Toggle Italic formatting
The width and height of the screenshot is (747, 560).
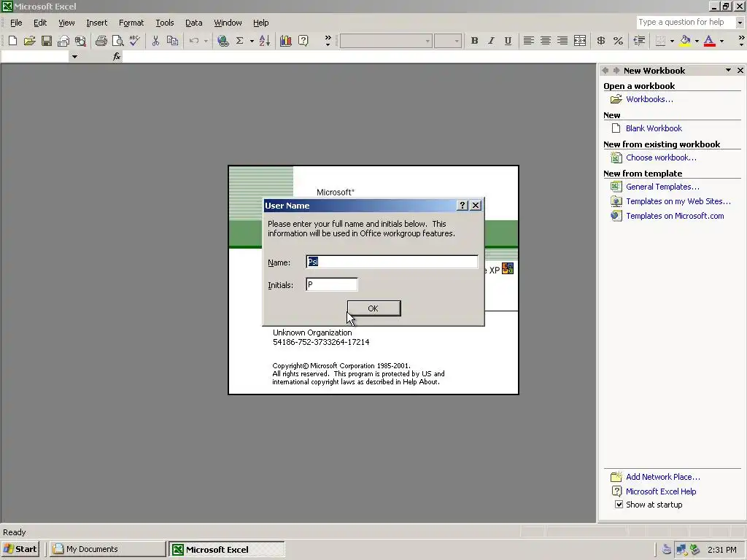tap(491, 41)
